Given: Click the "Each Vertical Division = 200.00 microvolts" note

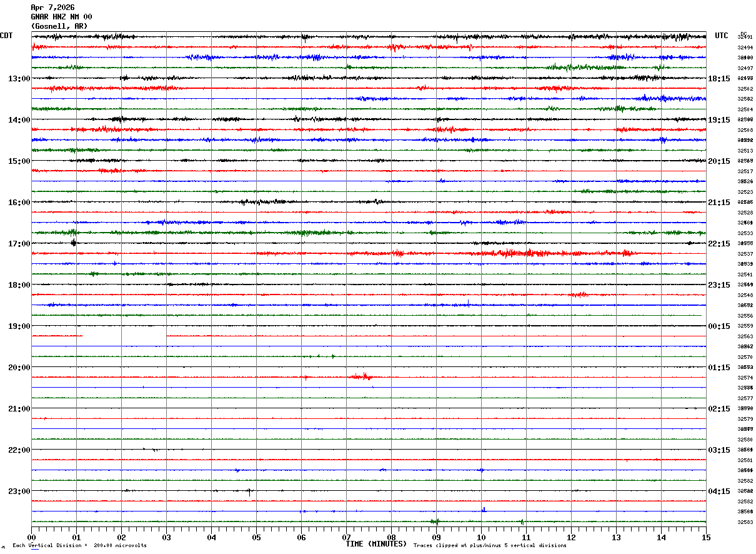Looking at the screenshot, I should click(79, 546).
